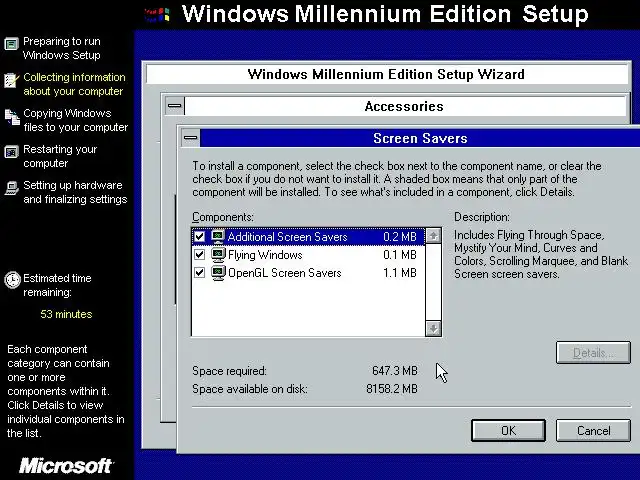Screen dimensions: 640x480
Task: Click the Additional Screen Savers monitor icon
Action: (218, 237)
